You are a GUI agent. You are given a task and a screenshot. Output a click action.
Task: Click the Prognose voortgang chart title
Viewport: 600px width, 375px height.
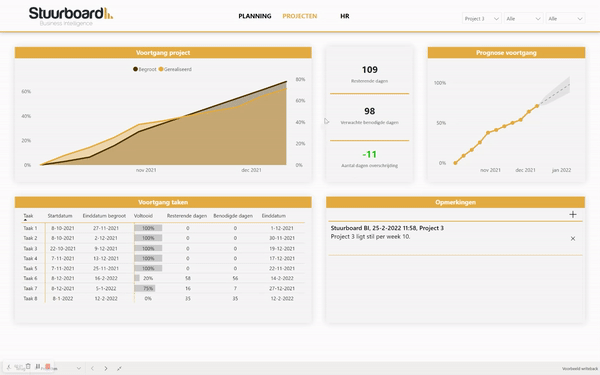point(506,53)
